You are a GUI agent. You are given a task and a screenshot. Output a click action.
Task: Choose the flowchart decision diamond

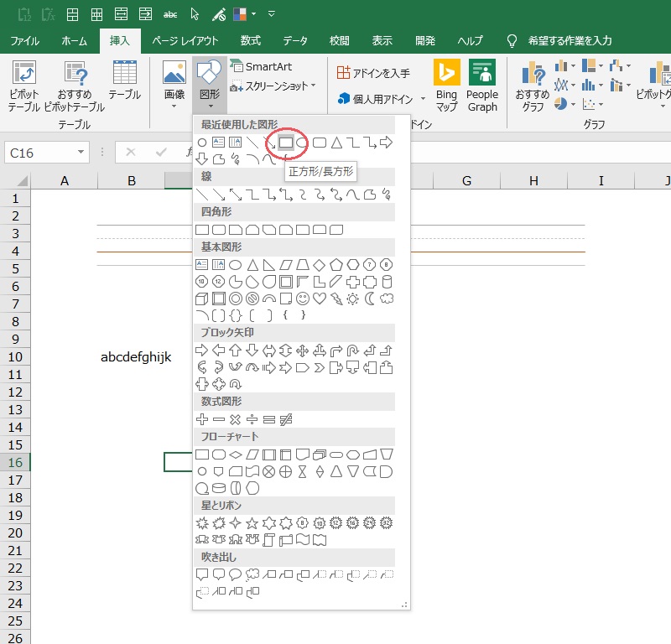pos(236,454)
